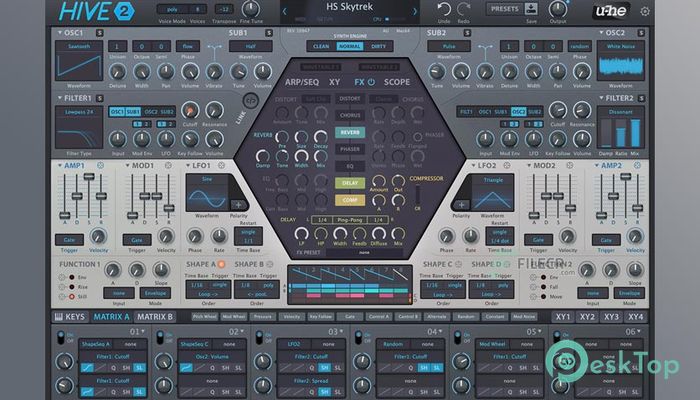This screenshot has width=700, height=400.
Task: Open AMP1 Gate trigger selector
Action: (x=69, y=240)
